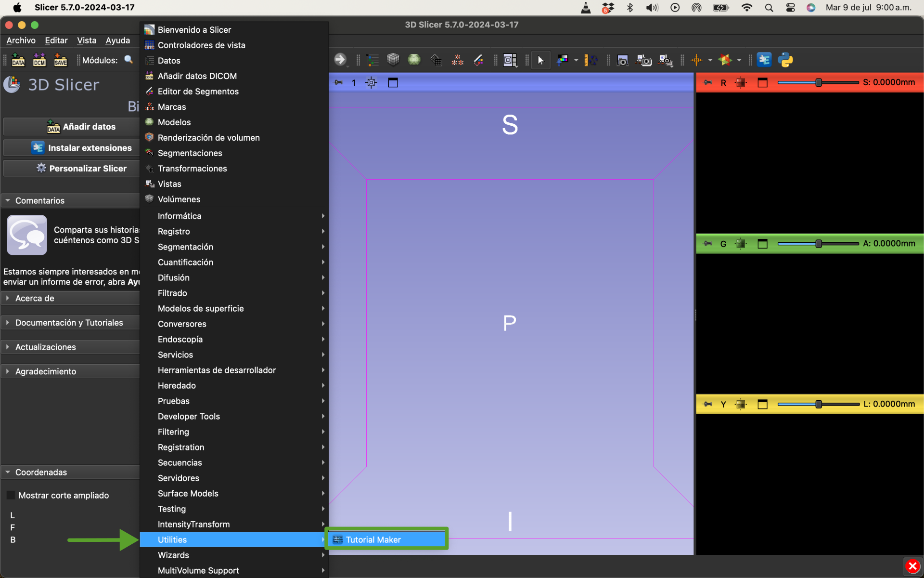This screenshot has height=578, width=924.
Task: Click the view layout selector icon
Action: pyautogui.click(x=510, y=60)
